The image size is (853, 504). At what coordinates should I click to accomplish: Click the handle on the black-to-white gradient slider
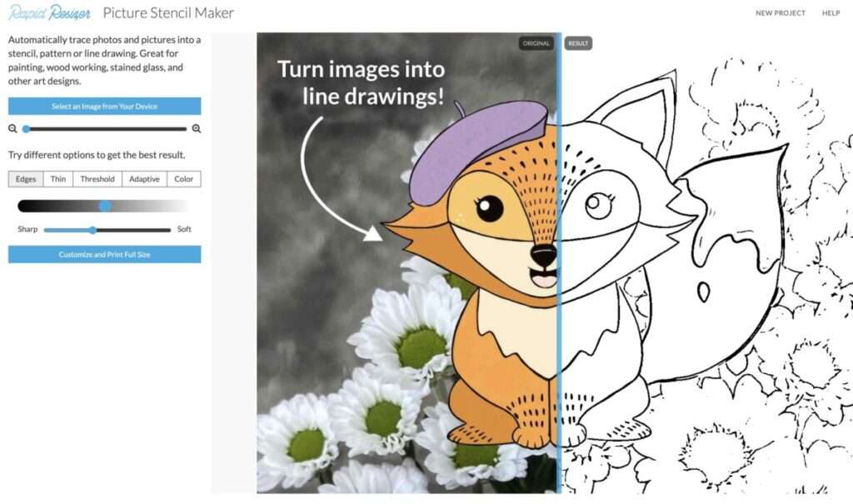tap(105, 206)
